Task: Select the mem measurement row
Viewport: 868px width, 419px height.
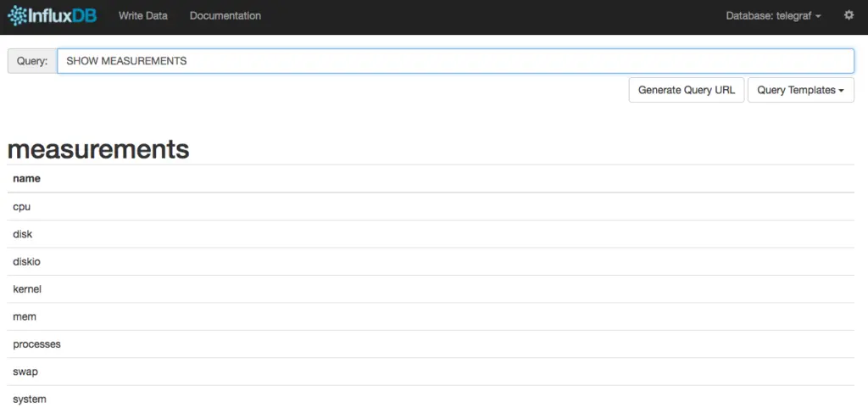Action: [25, 316]
